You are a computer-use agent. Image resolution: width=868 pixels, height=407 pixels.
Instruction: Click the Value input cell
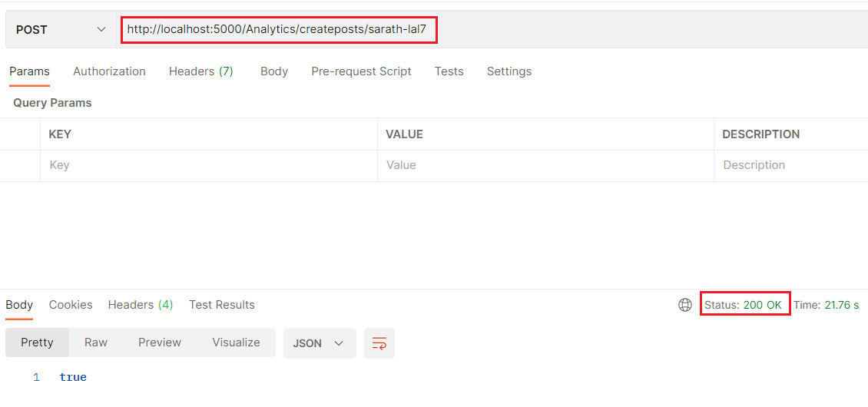coord(545,165)
